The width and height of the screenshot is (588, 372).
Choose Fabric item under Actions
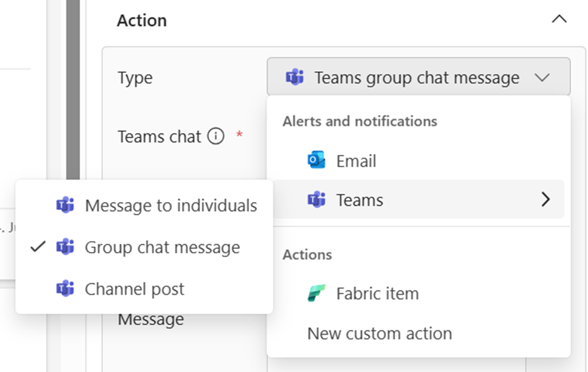[377, 294]
